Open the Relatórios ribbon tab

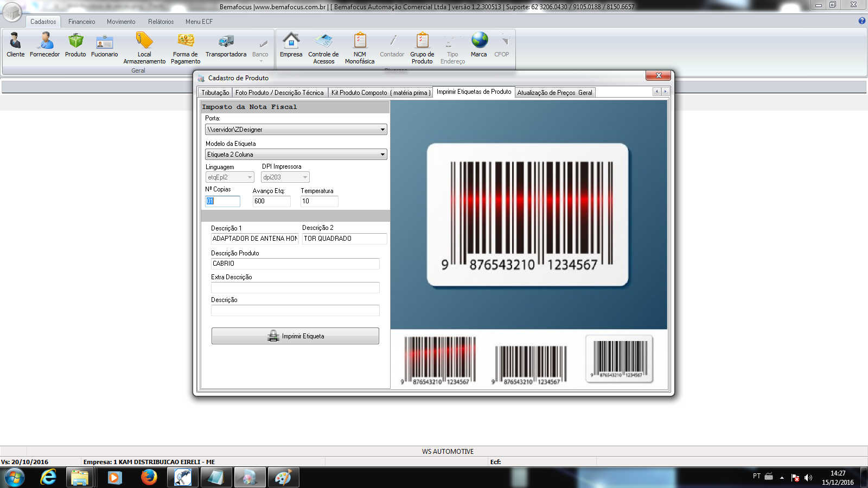point(161,22)
